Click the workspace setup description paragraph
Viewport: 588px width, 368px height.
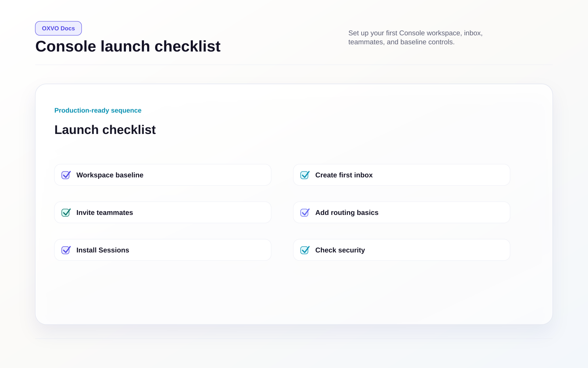[416, 38]
